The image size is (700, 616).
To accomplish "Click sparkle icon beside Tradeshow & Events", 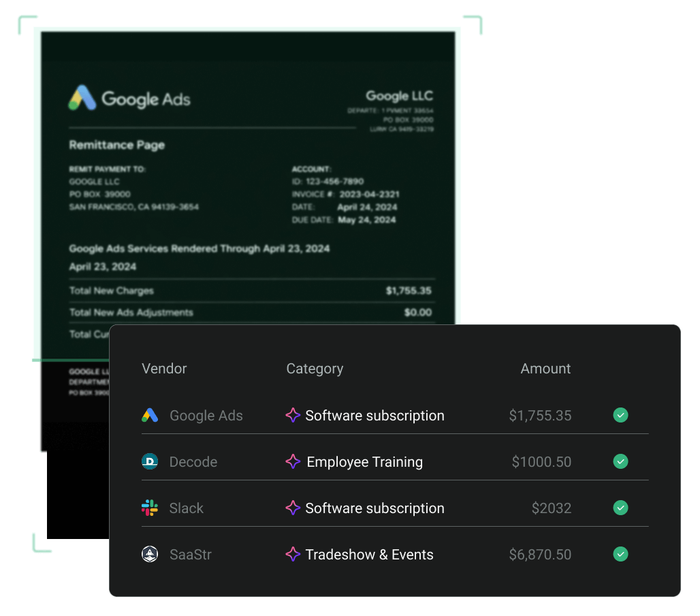I will click(x=293, y=554).
